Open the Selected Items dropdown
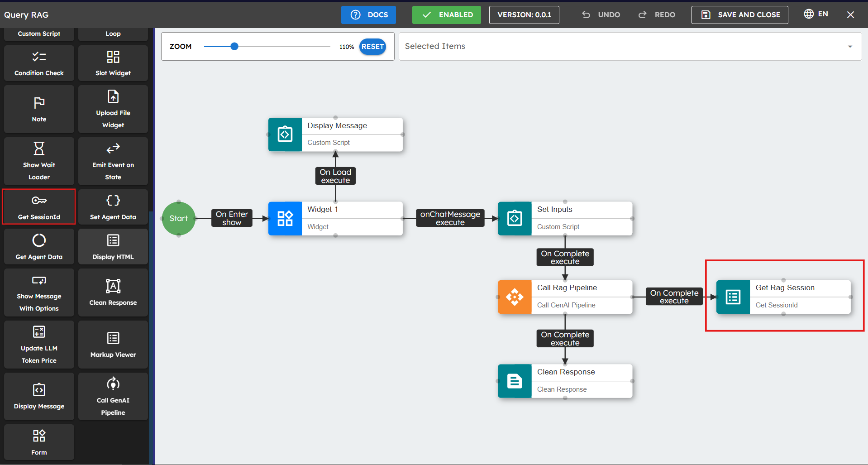Viewport: 868px width, 465px height. [849, 46]
